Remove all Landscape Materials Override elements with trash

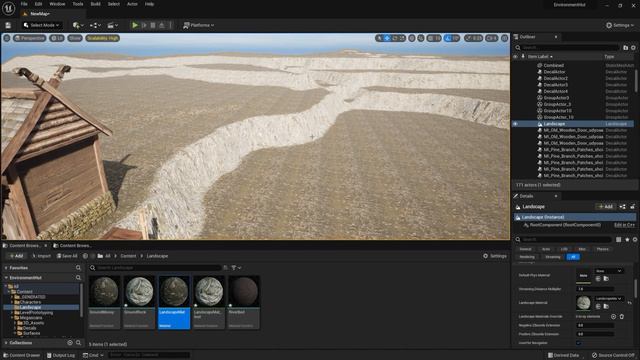[x=622, y=316]
